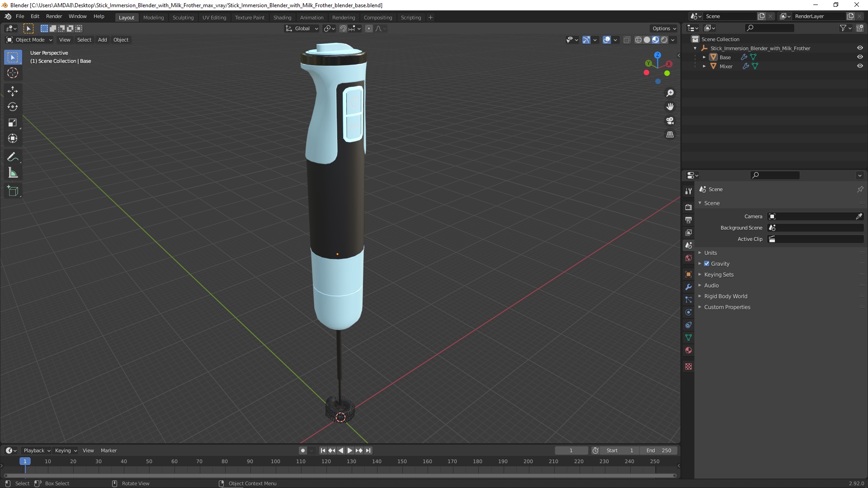Screen dimensions: 868x488
Task: Open View Layer properties tab
Action: click(689, 232)
